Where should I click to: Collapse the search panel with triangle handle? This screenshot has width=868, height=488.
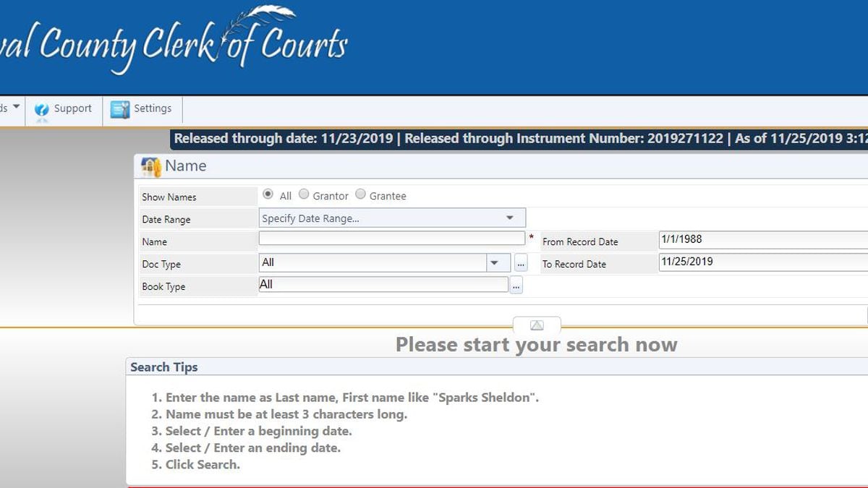[x=537, y=325]
